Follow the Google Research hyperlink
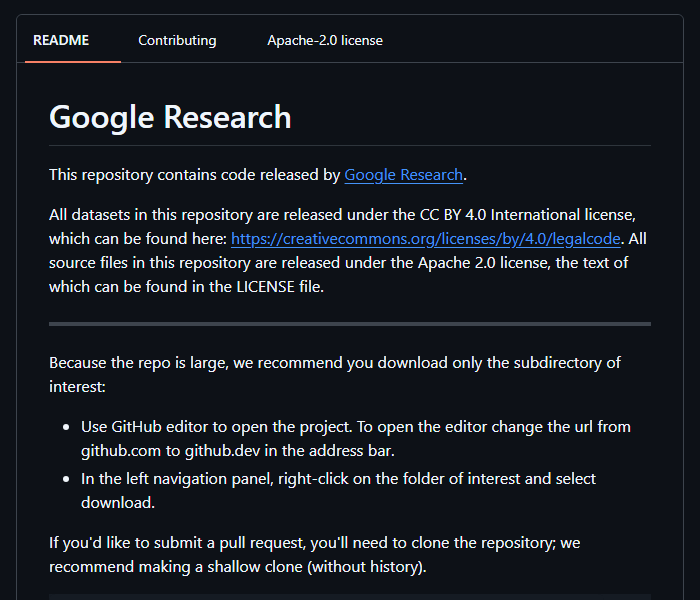Viewport: 700px width, 600px height. click(404, 175)
